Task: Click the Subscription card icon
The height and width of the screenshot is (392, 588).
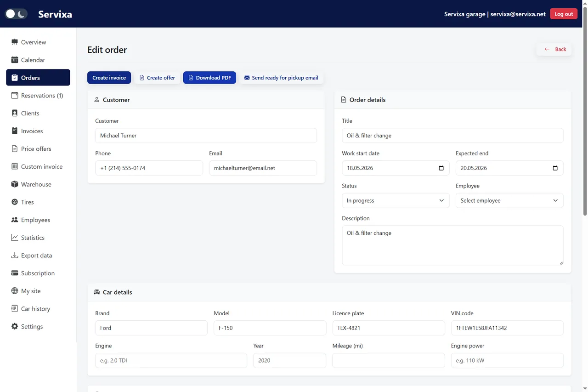Action: point(15,273)
